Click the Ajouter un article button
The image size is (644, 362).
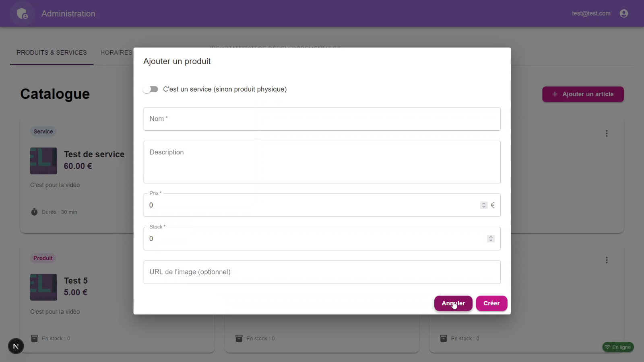[582, 94]
